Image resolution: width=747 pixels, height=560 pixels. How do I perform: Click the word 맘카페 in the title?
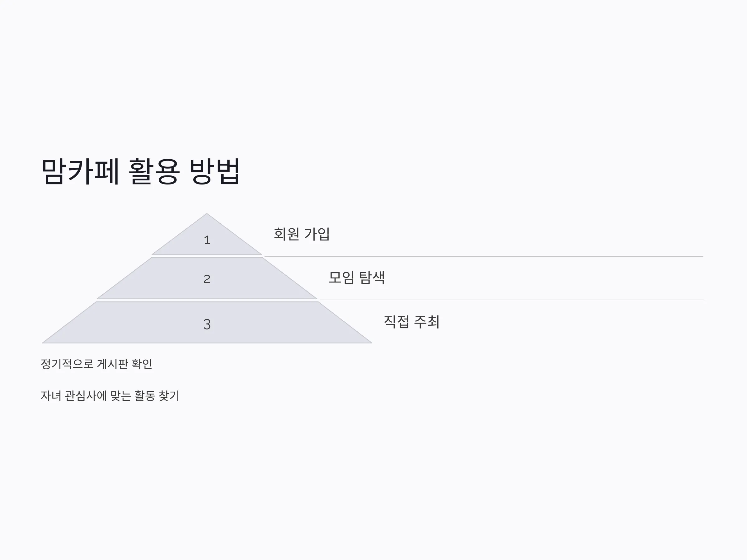point(80,171)
